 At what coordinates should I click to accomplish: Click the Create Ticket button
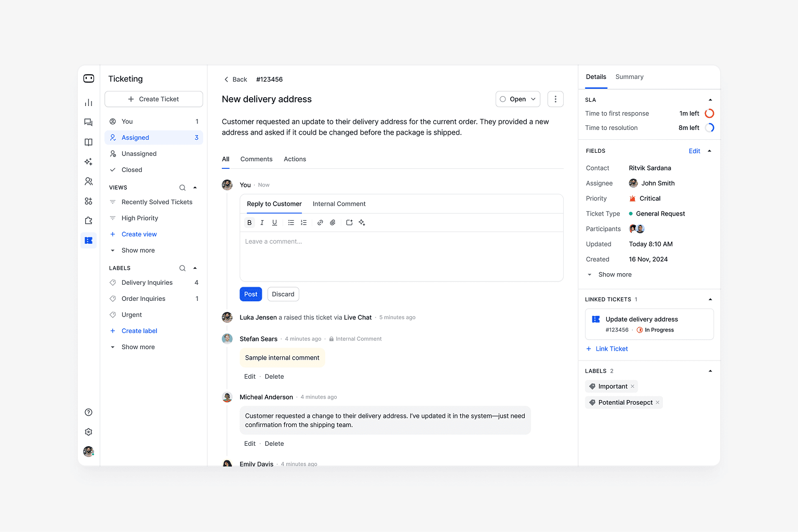point(154,99)
